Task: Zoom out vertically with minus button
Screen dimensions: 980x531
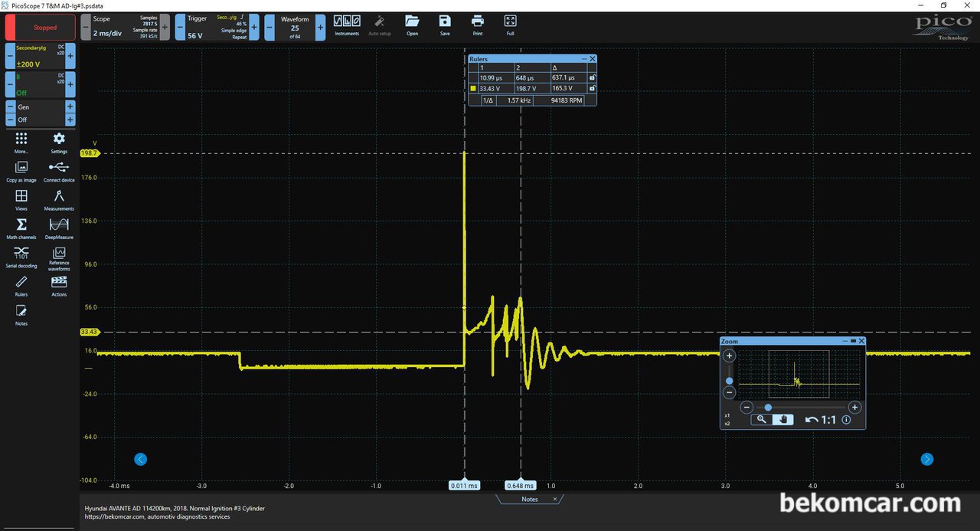Action: (x=730, y=392)
